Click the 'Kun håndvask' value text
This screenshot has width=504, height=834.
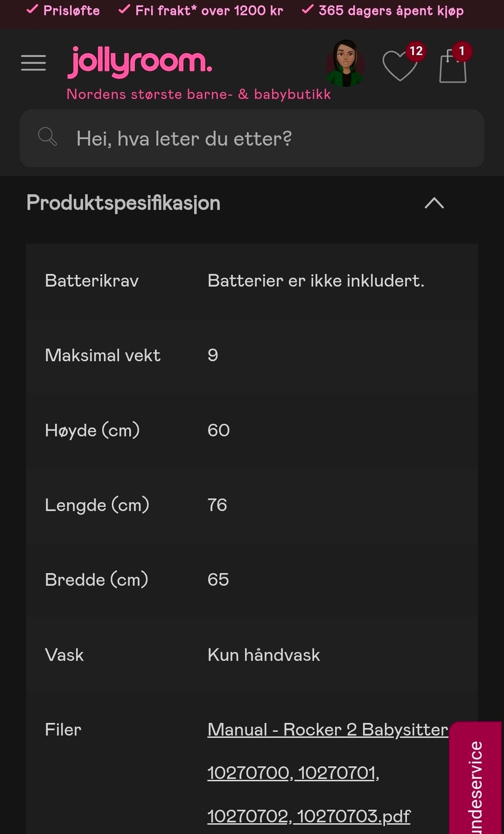(264, 655)
